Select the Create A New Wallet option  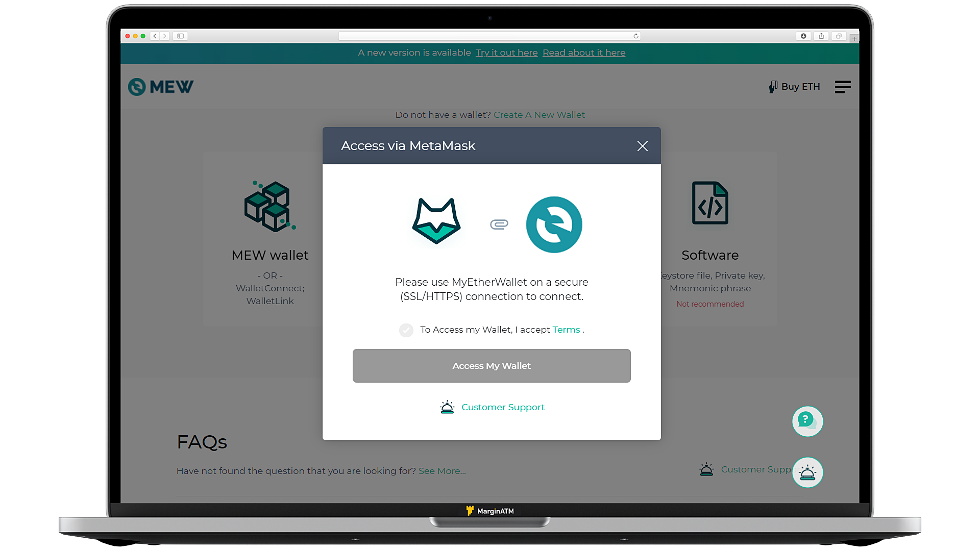pos(538,114)
